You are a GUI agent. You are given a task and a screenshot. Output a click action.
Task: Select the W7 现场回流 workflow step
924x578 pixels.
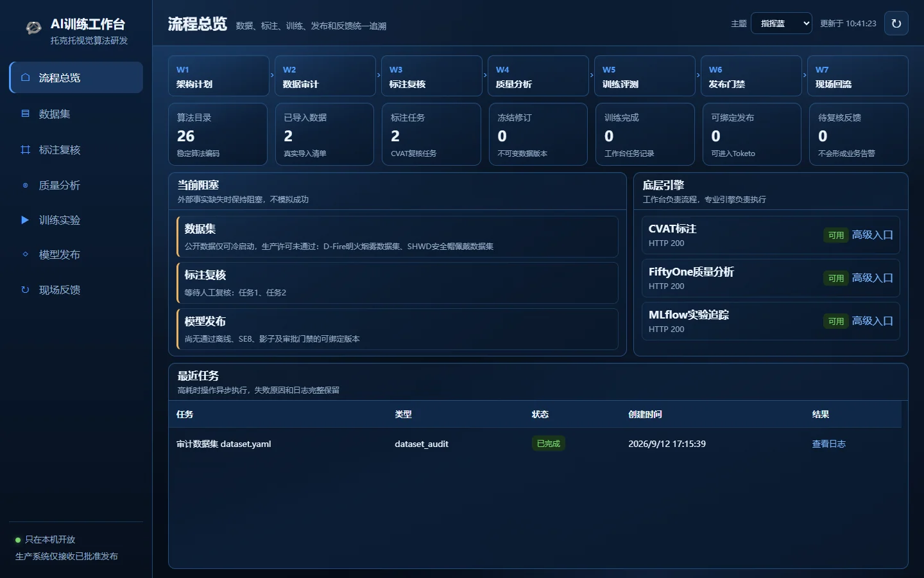tap(858, 76)
